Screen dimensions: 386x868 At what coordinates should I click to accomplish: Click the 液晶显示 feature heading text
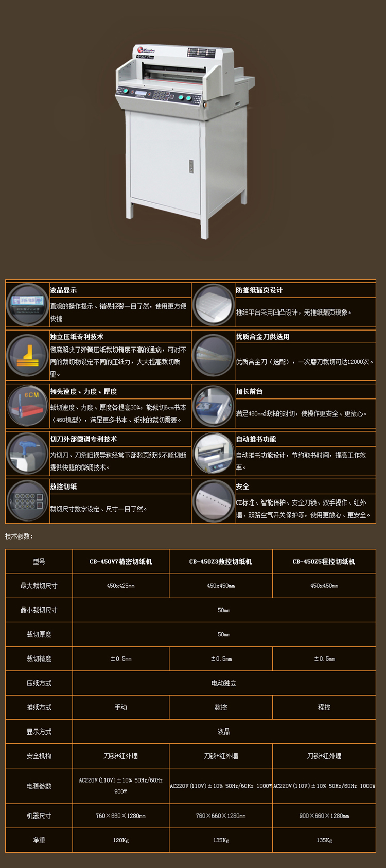tap(63, 290)
